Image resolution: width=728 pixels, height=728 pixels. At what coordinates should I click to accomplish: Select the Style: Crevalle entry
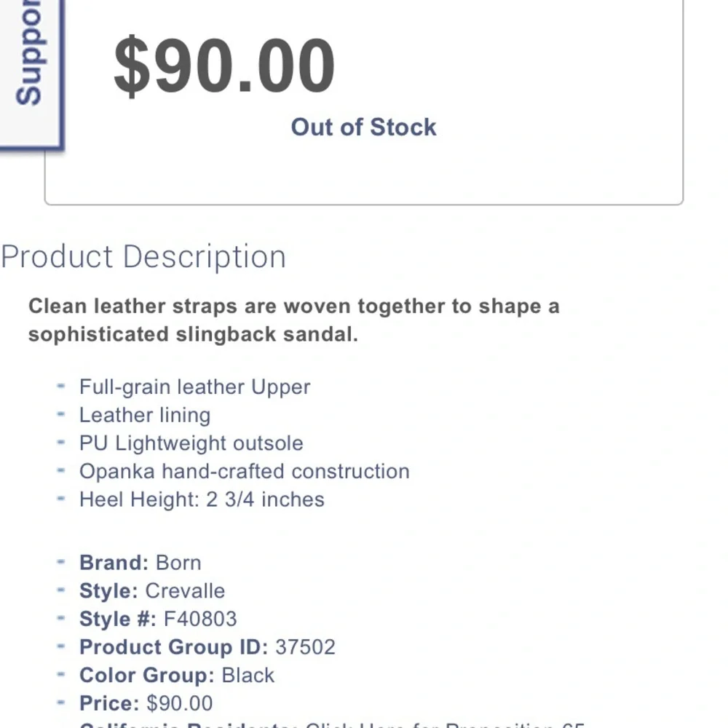(x=152, y=590)
